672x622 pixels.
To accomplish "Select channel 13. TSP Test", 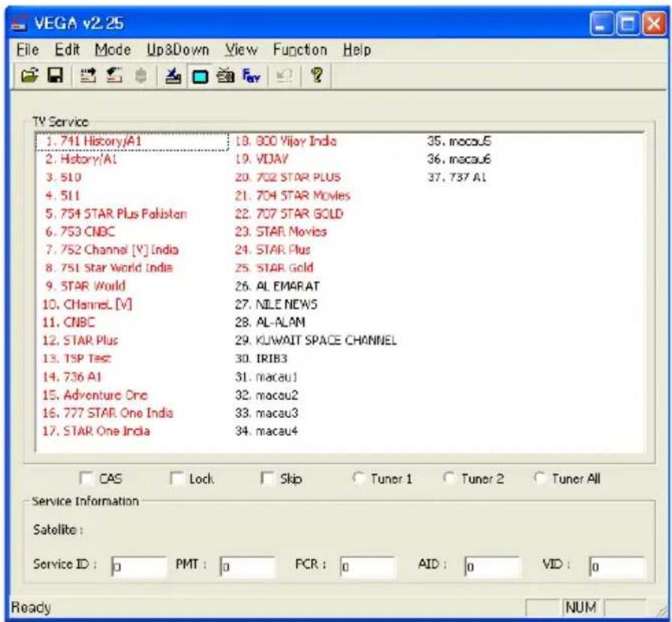I will pos(77,358).
